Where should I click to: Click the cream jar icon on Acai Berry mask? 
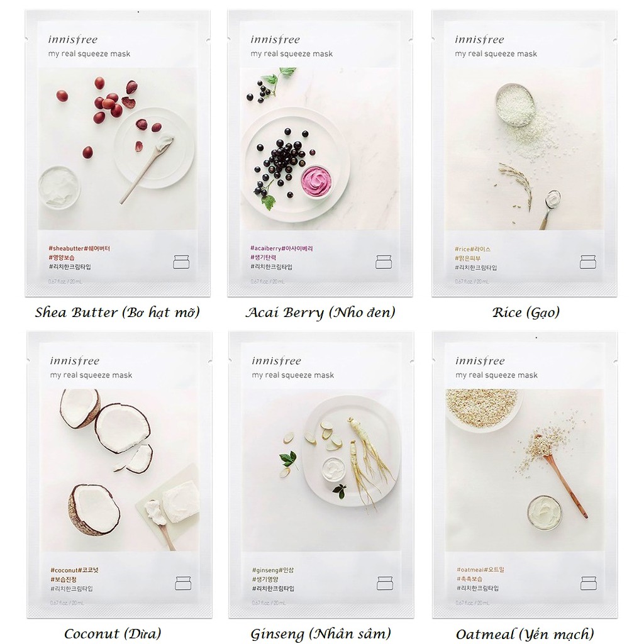point(384,262)
